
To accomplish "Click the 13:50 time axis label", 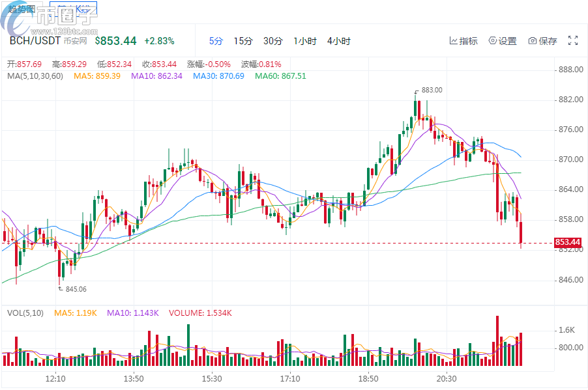I will (x=134, y=379).
